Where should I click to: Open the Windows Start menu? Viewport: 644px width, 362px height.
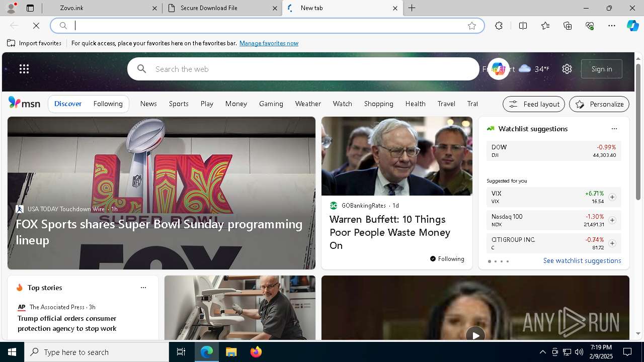pos(12,352)
